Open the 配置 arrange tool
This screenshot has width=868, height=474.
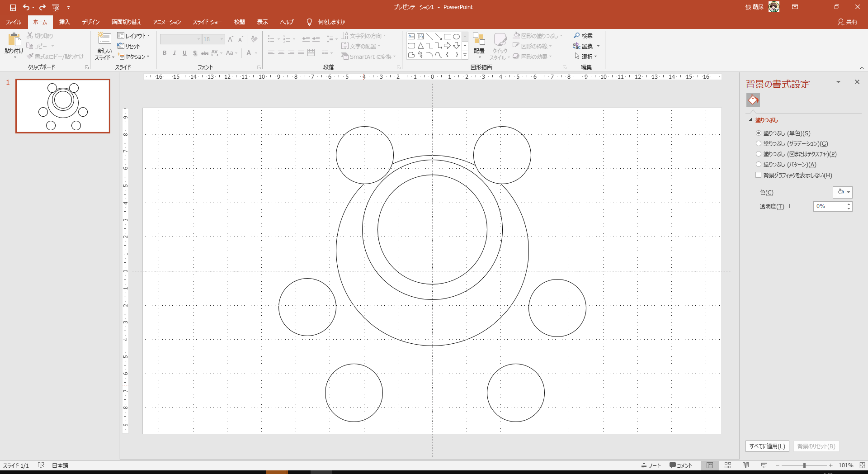(x=479, y=45)
